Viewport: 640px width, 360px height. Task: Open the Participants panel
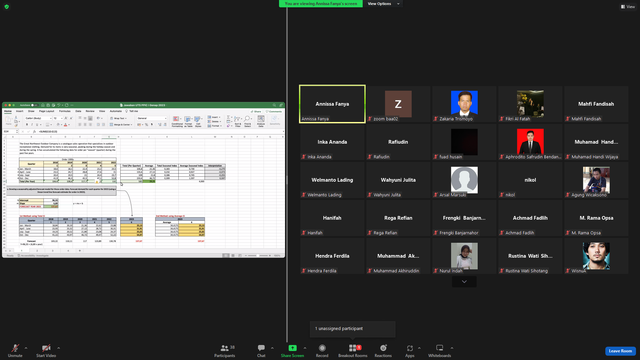click(225, 350)
